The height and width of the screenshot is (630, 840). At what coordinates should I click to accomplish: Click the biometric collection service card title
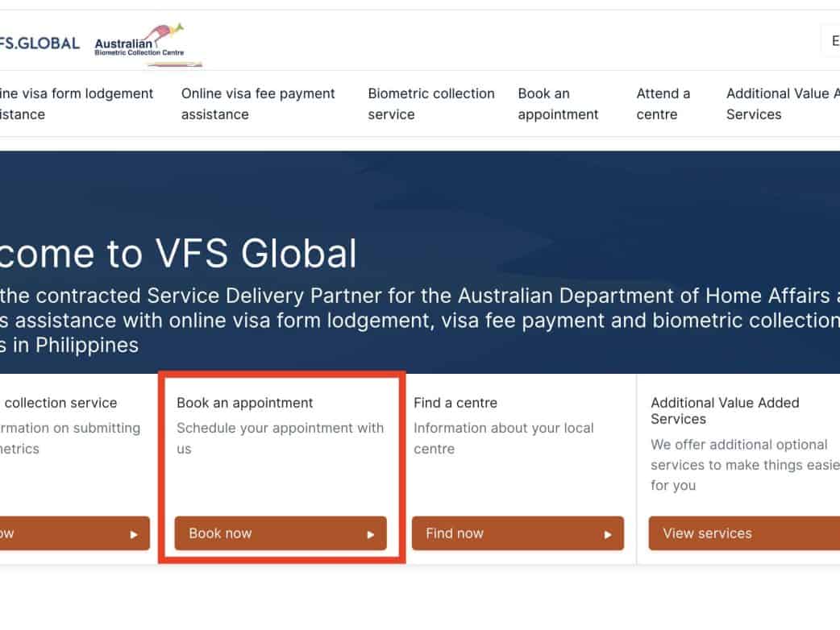click(60, 403)
